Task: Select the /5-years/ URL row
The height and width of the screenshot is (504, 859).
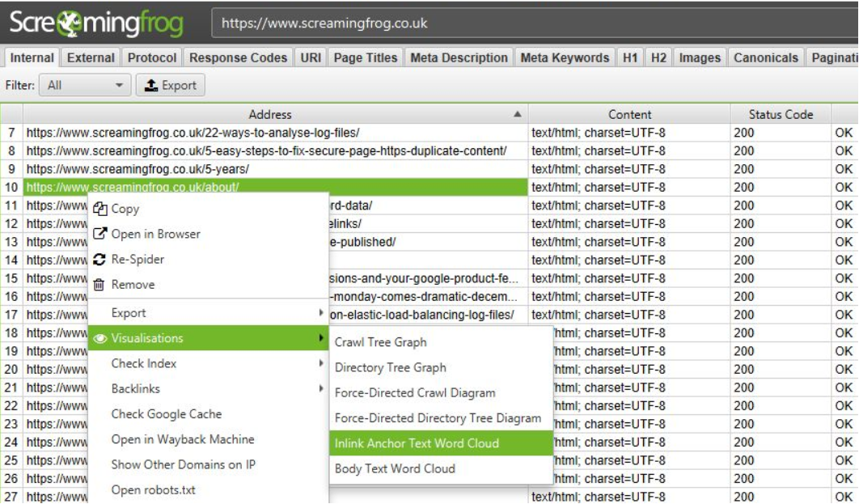Action: pyautogui.click(x=275, y=169)
